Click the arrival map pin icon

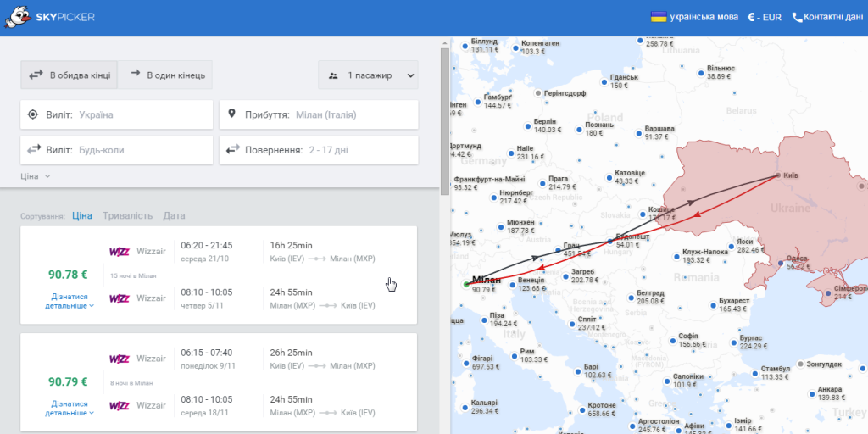(232, 114)
